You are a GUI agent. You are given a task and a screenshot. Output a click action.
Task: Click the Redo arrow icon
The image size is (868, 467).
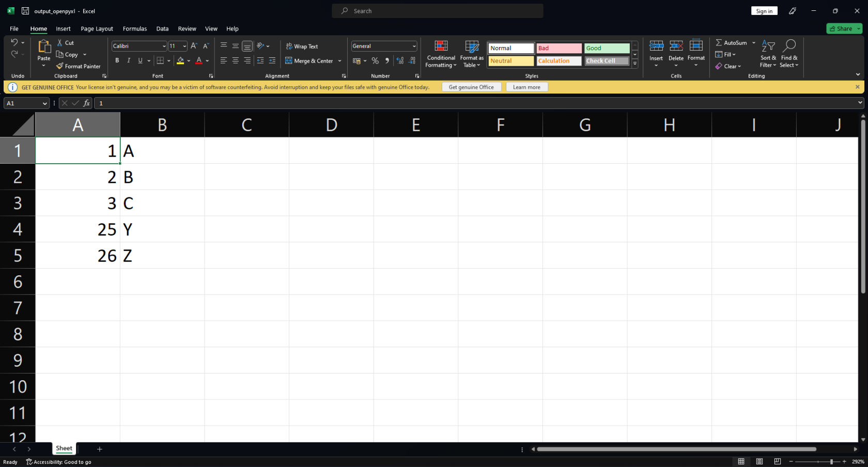click(14, 54)
